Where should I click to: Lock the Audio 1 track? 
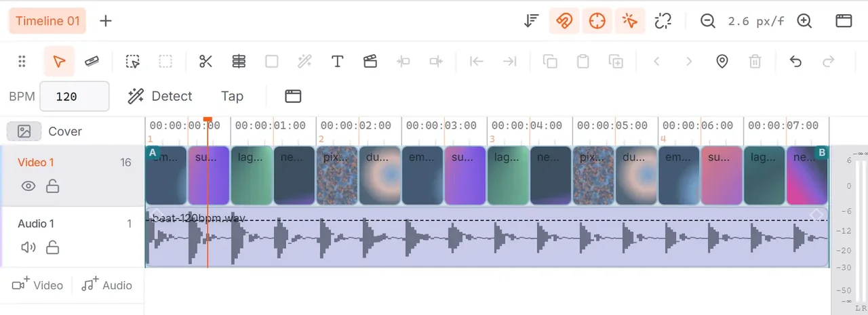pyautogui.click(x=52, y=247)
